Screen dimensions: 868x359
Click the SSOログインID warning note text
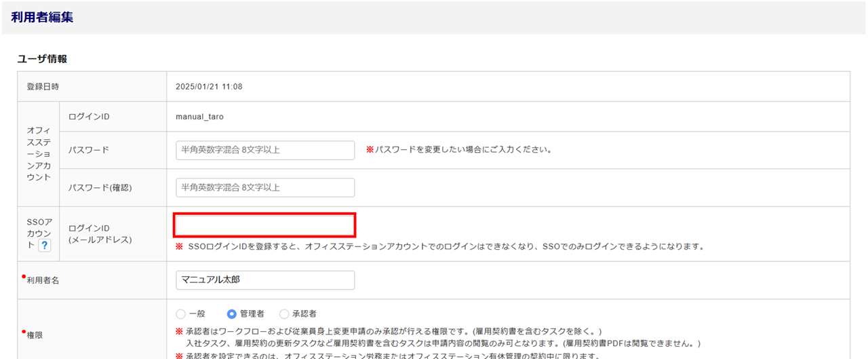click(x=439, y=246)
